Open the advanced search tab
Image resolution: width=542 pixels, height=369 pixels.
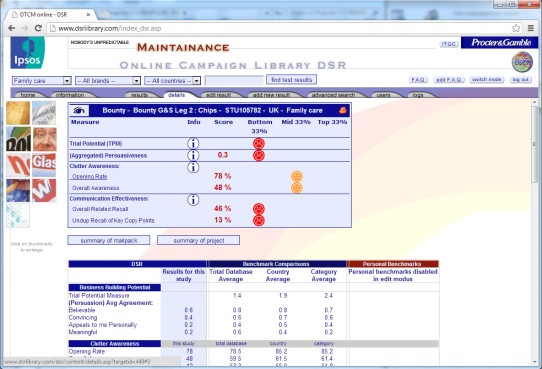point(334,95)
